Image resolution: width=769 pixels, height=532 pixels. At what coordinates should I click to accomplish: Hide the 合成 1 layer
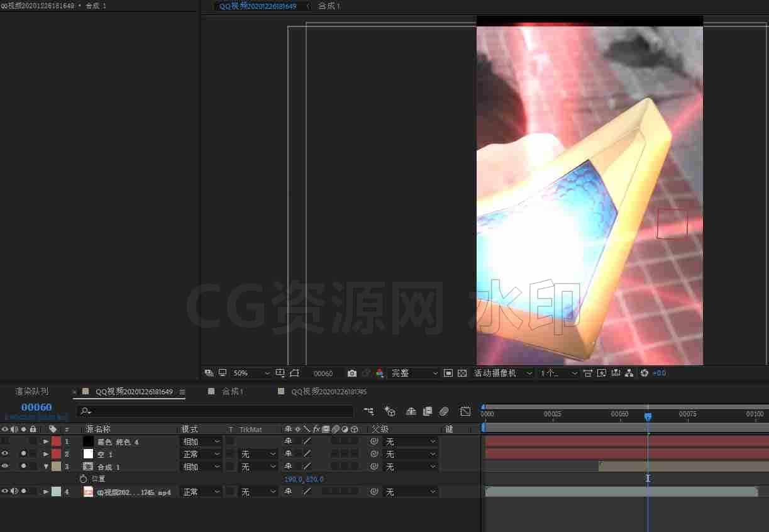click(5, 467)
